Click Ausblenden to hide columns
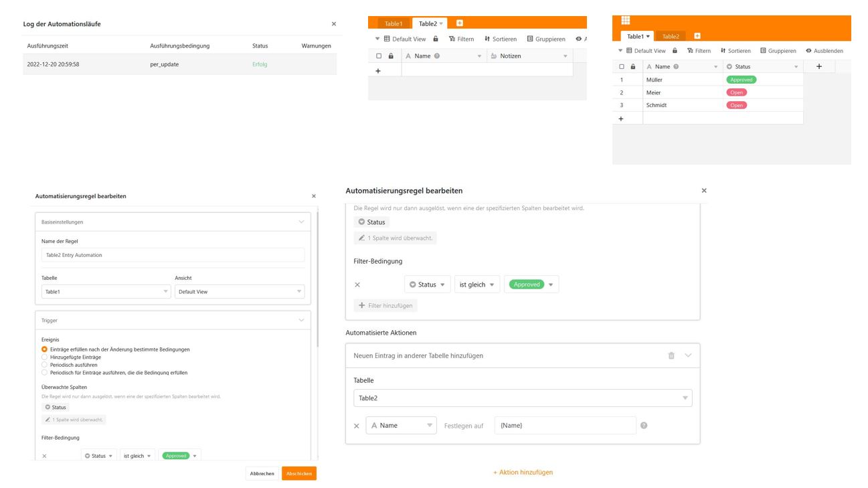Screen dimensions: 868x488 click(x=824, y=51)
